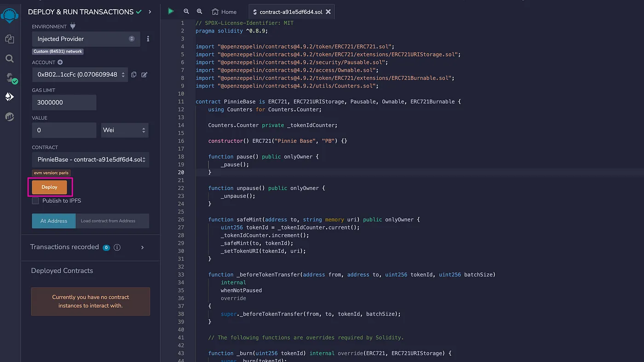
Task: Enable the Publish to IPFS checkbox
Action: point(35,201)
